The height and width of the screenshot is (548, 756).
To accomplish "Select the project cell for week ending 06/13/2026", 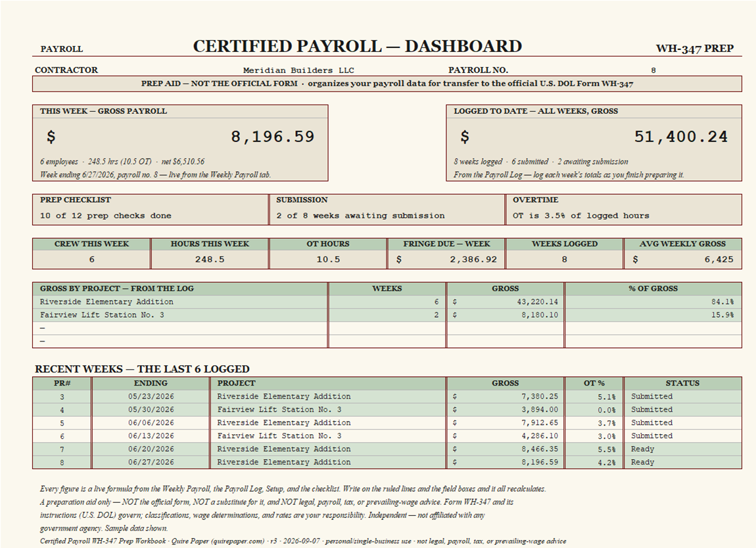I will pyautogui.click(x=328, y=436).
